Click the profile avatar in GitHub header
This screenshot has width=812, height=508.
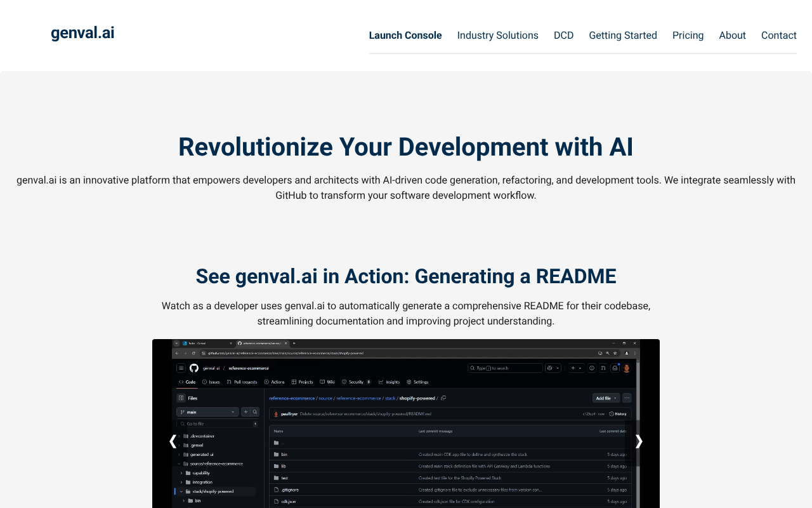(627, 368)
